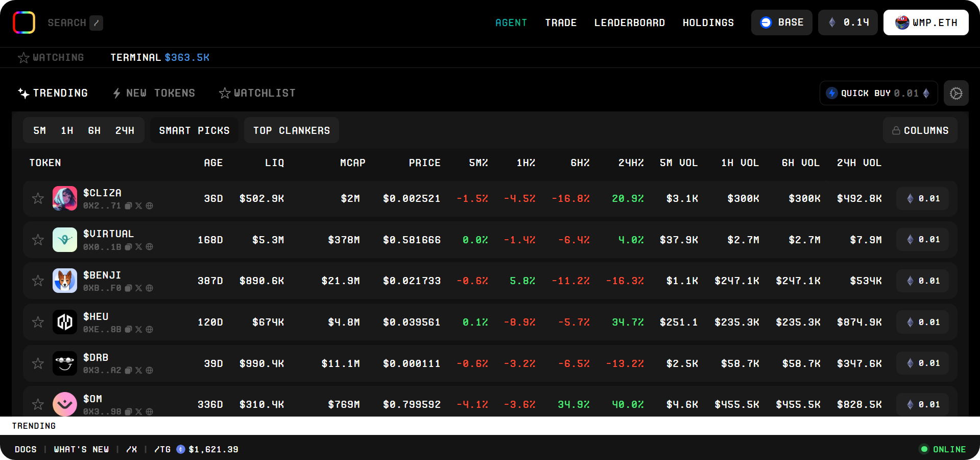Open the Columns chooser
Image resolution: width=980 pixels, height=460 pixels.
click(920, 131)
